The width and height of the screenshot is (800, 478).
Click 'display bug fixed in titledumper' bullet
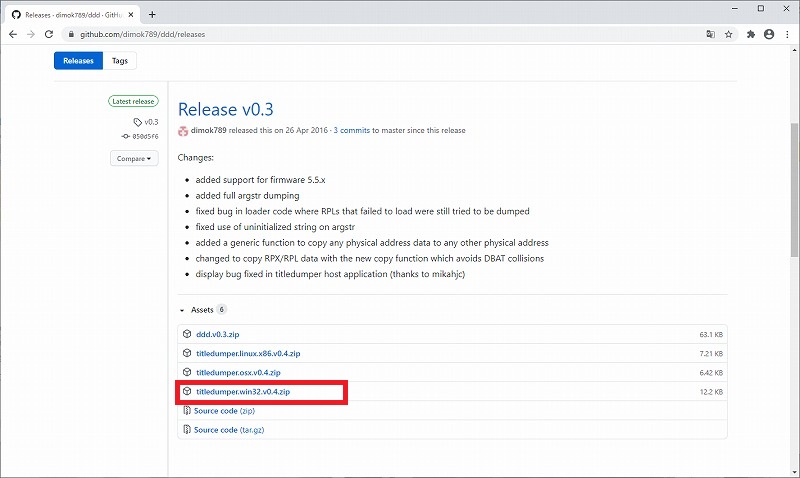[x=330, y=274]
